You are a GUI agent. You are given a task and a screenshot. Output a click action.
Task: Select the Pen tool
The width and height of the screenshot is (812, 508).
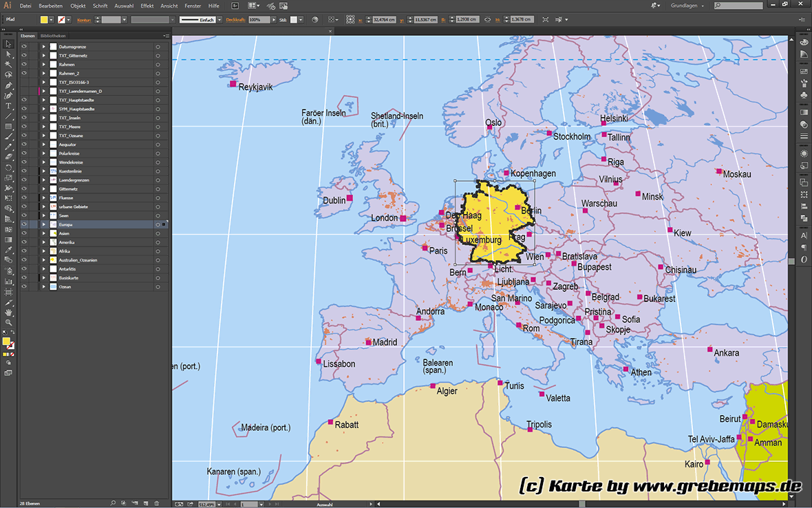coord(9,85)
